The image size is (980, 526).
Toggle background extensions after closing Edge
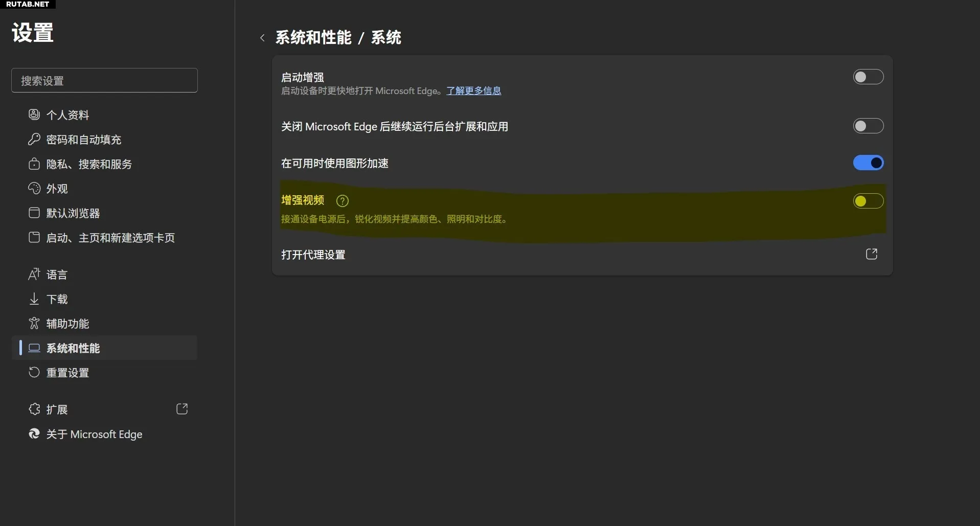point(868,126)
